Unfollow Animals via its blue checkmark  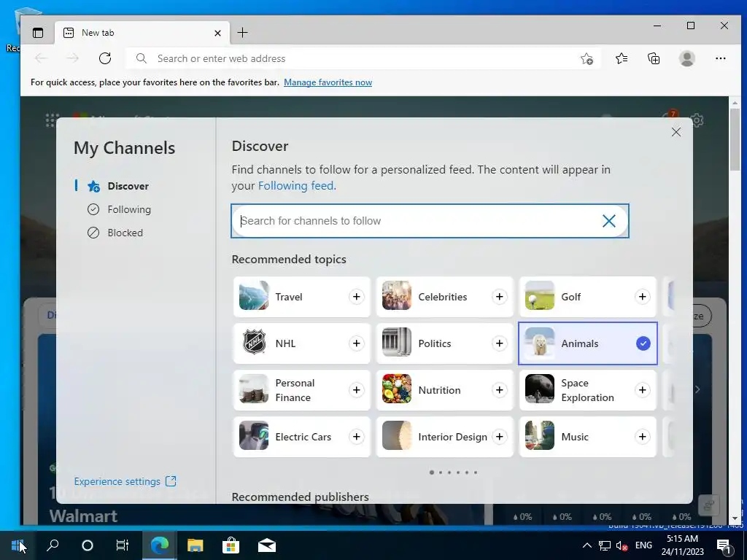pos(643,343)
